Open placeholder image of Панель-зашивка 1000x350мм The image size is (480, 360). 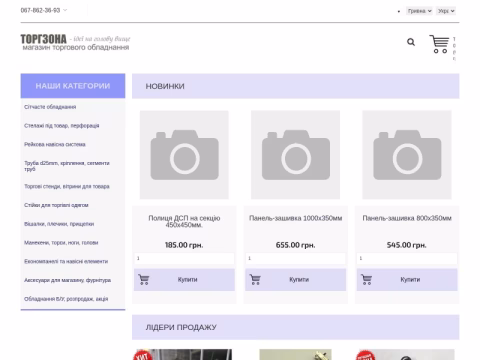[296, 155]
